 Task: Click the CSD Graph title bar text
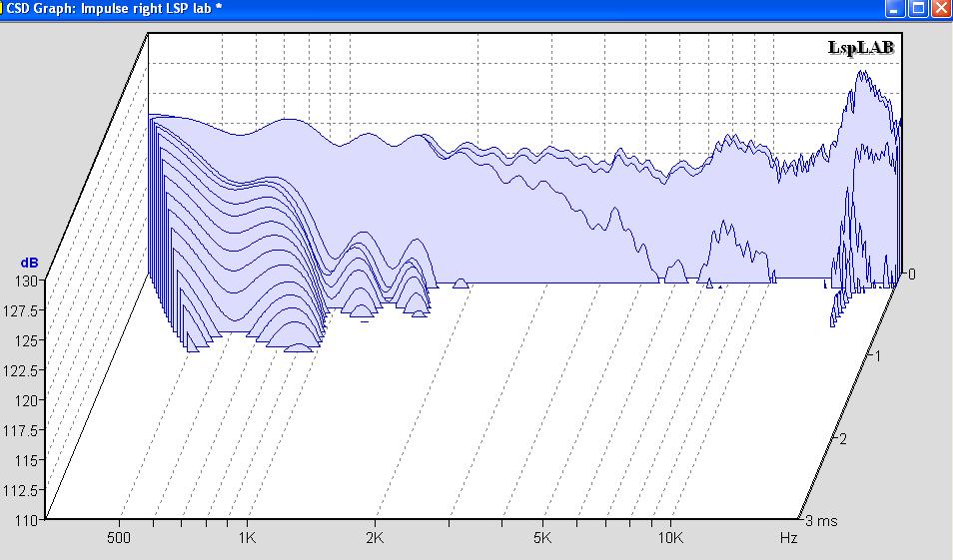(x=114, y=9)
